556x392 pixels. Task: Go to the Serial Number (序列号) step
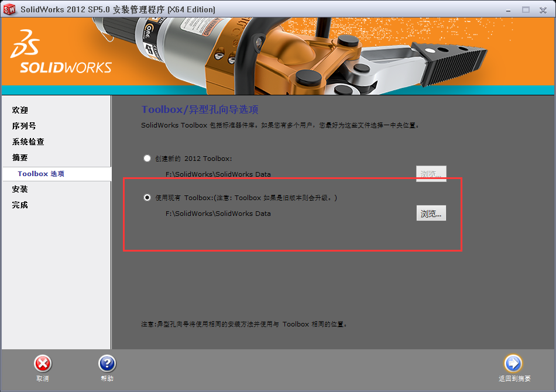24,126
